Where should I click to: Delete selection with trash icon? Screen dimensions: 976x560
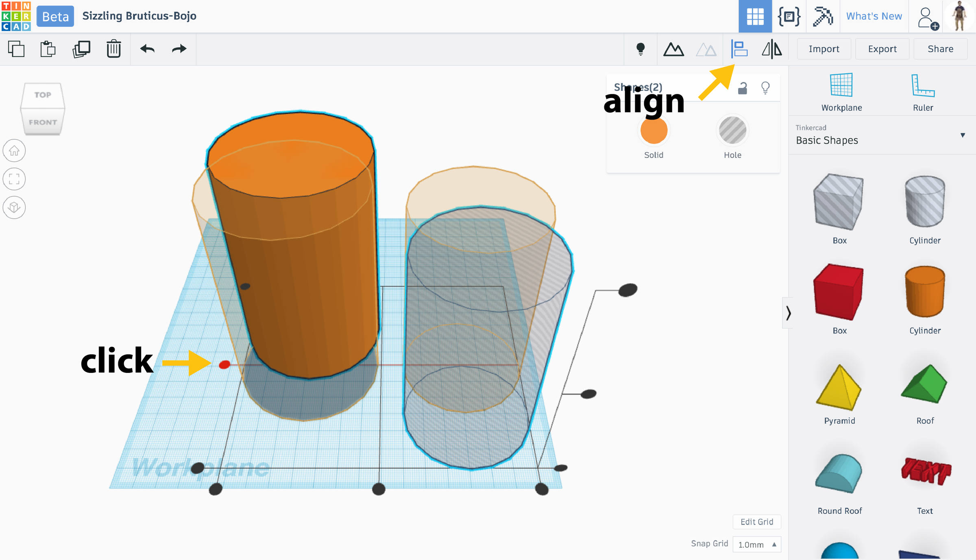click(114, 49)
